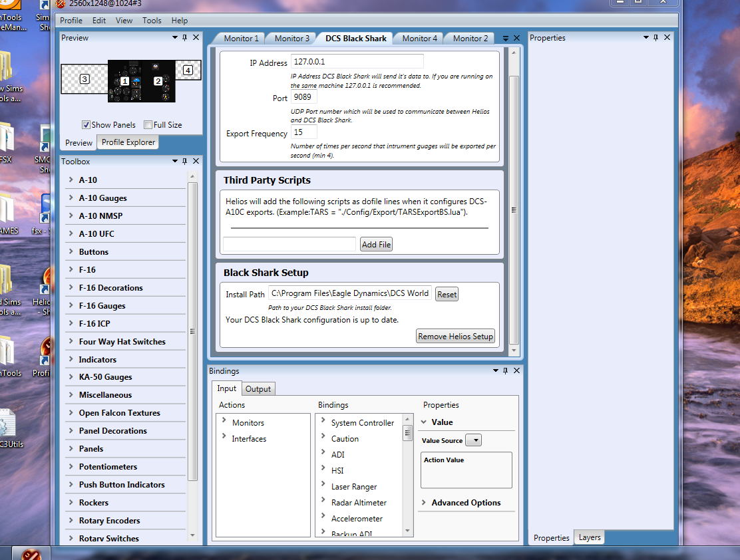Close the Bindings panel
The height and width of the screenshot is (560, 740).
(517, 370)
